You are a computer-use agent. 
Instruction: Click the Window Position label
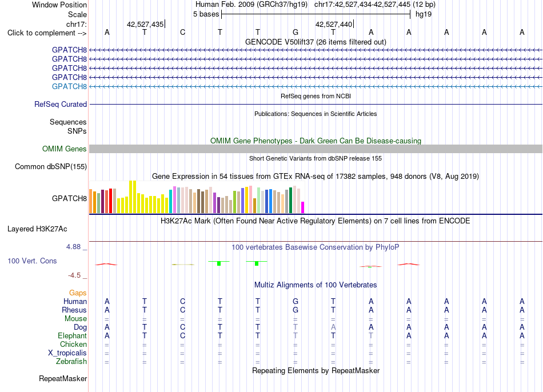pyautogui.click(x=59, y=5)
